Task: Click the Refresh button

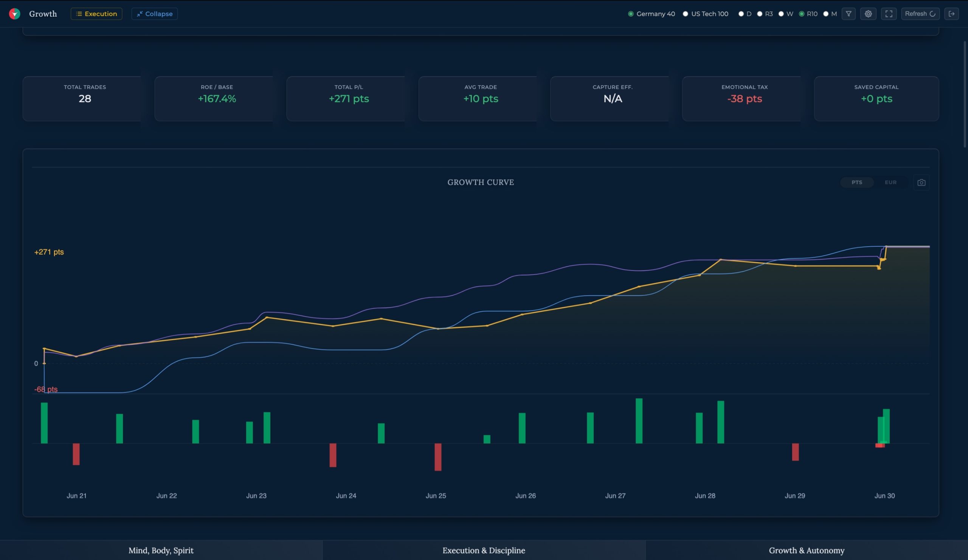Action: tap(920, 14)
